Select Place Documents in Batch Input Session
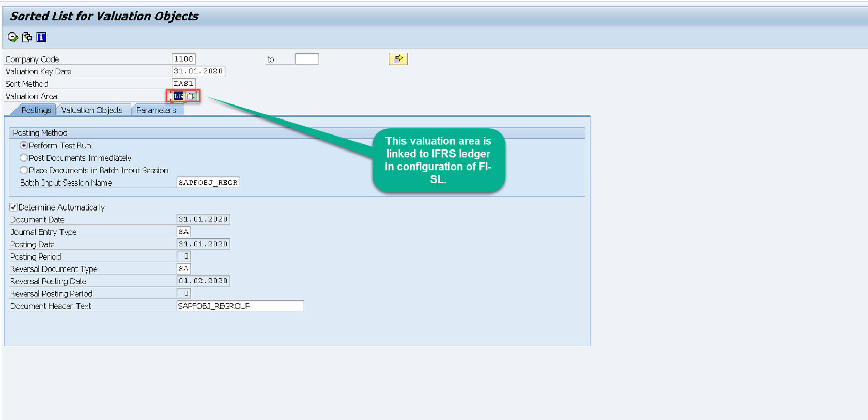Screen dimensions: 868x420 (24, 170)
